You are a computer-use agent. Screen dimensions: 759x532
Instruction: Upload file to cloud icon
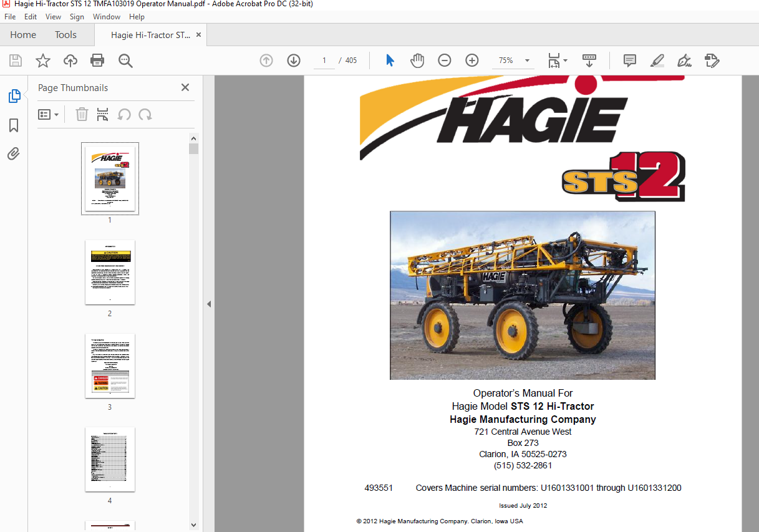(70, 60)
